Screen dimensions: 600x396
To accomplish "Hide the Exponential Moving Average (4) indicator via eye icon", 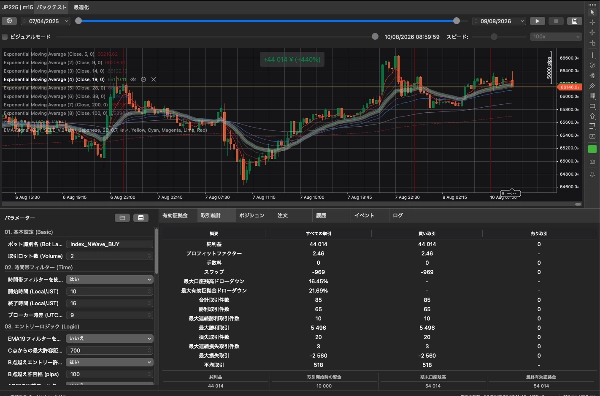I will pos(133,79).
